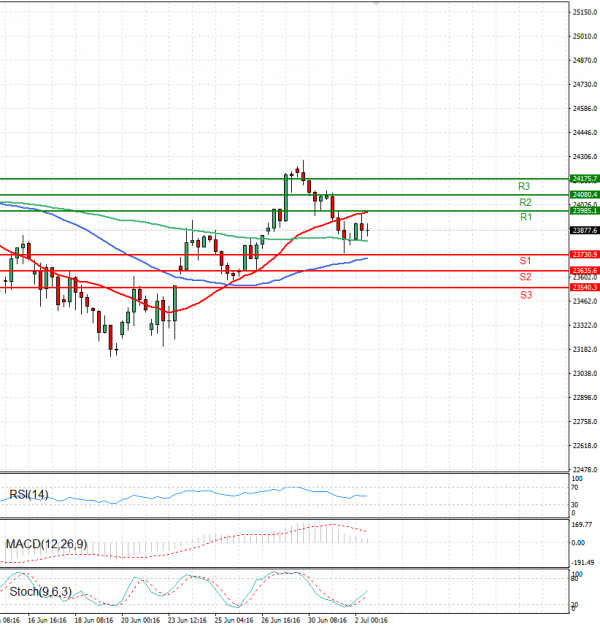Screen dimensions: 600x627
Task: Click the S2 support label
Action: point(525,277)
